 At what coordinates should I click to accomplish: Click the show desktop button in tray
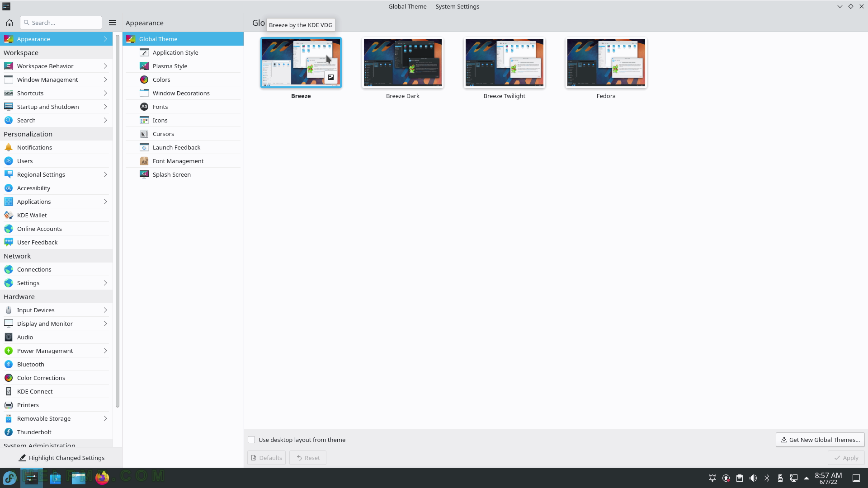pyautogui.click(x=856, y=478)
